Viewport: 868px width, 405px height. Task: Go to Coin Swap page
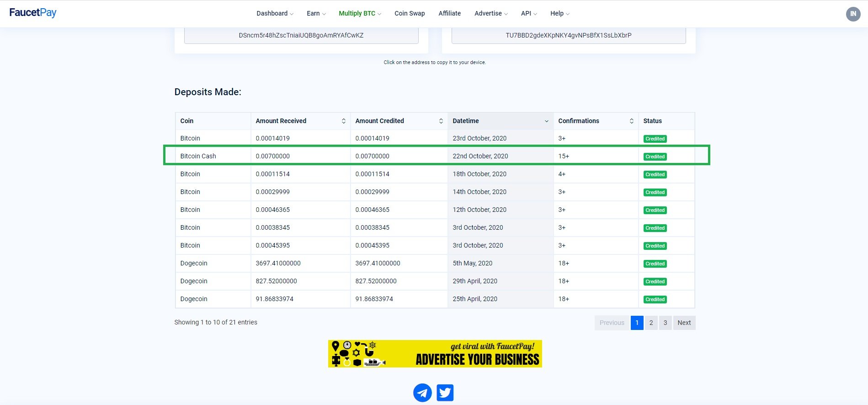point(410,13)
